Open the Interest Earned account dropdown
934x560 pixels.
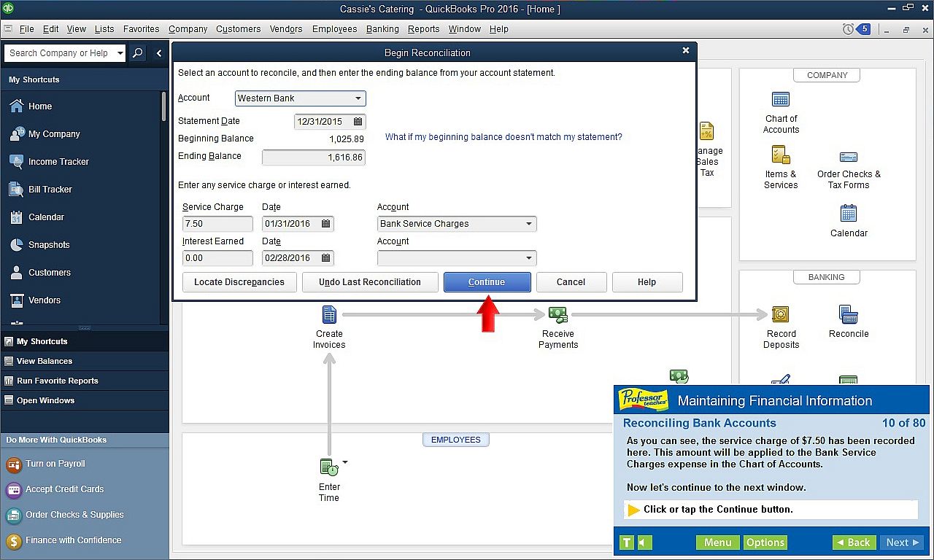pyautogui.click(x=528, y=258)
